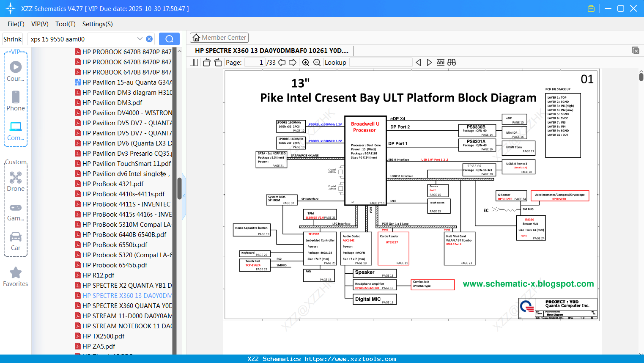The image size is (644, 363).
Task: Open the Courses section in VIP sidebar
Action: click(16, 71)
